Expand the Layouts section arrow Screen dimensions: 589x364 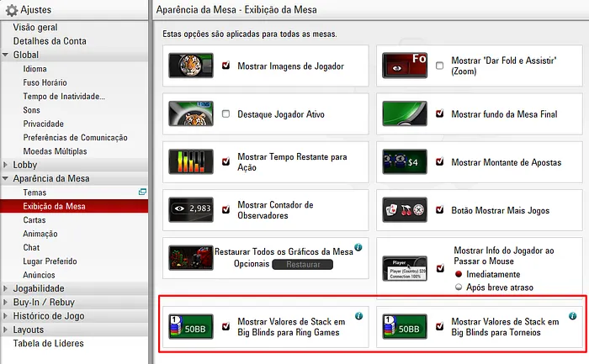[x=5, y=330]
